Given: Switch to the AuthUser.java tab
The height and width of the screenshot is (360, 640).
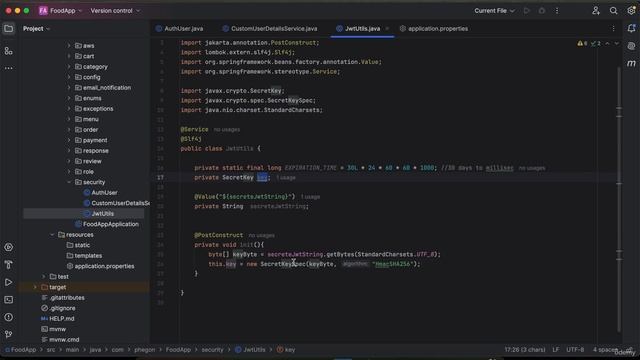Looking at the screenshot, I should pyautogui.click(x=180, y=29).
